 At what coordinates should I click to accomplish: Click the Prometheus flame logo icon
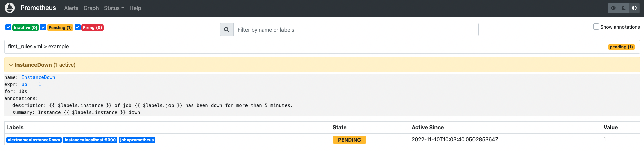(10, 8)
